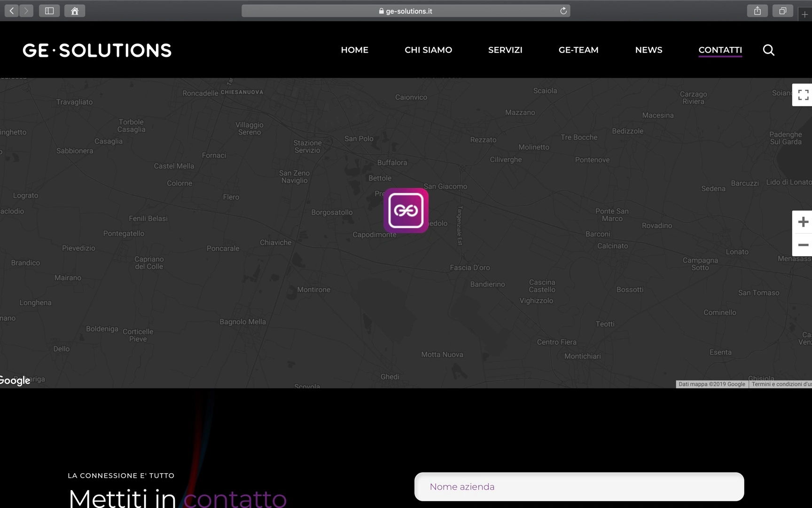812x508 pixels.
Task: Open site search magnifier icon
Action: (x=769, y=50)
